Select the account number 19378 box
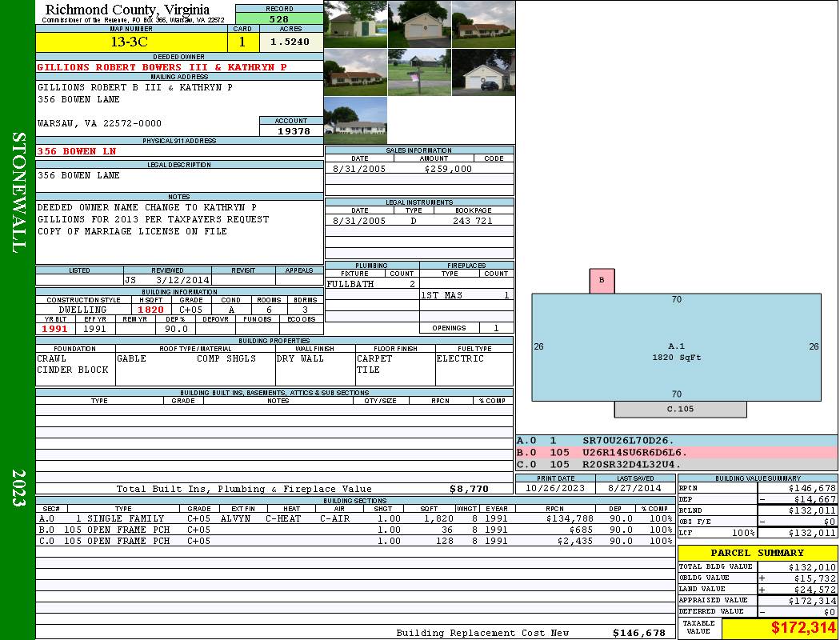This screenshot has width=840, height=640. (291, 130)
